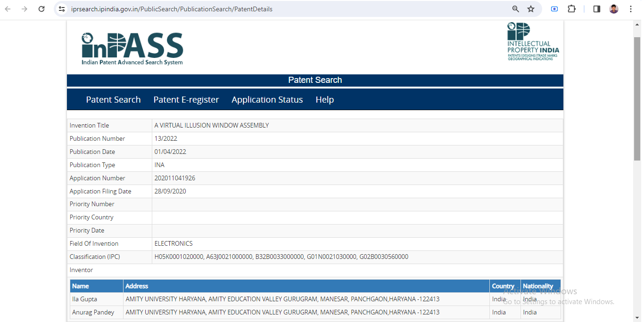
Task: Select filing date 28/09/2020
Action: 170,191
